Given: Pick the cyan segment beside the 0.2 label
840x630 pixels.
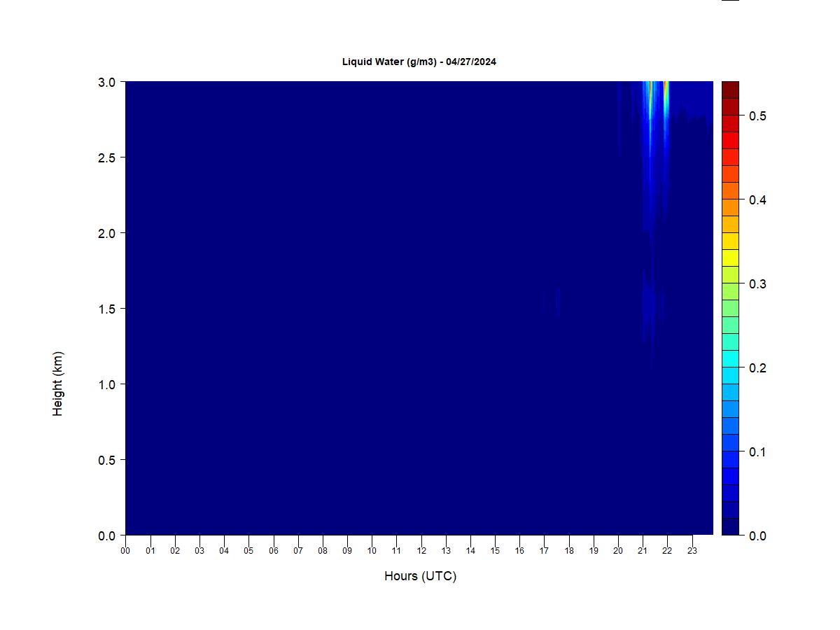Looking at the screenshot, I should pos(730,359).
